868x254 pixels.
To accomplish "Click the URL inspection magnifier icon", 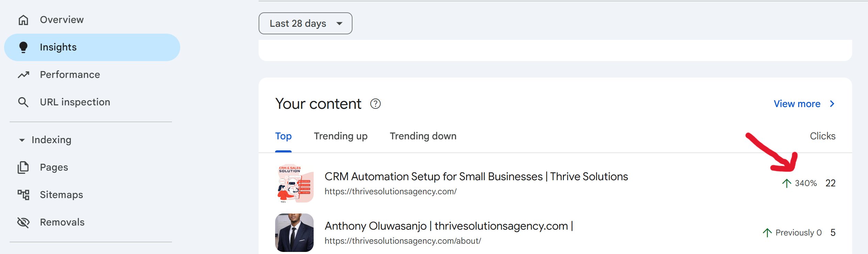I will (x=23, y=102).
